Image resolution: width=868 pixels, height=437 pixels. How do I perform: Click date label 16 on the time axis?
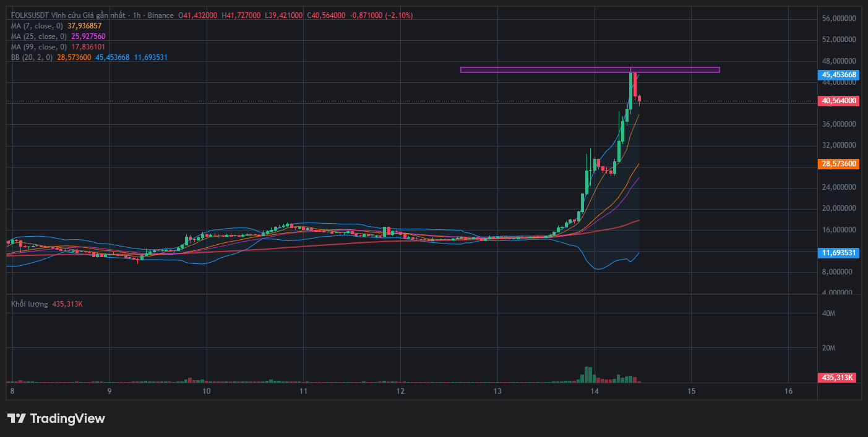click(789, 391)
